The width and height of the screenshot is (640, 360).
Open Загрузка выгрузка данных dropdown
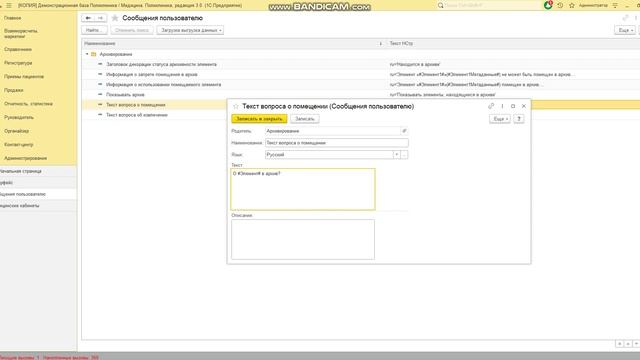pos(190,30)
